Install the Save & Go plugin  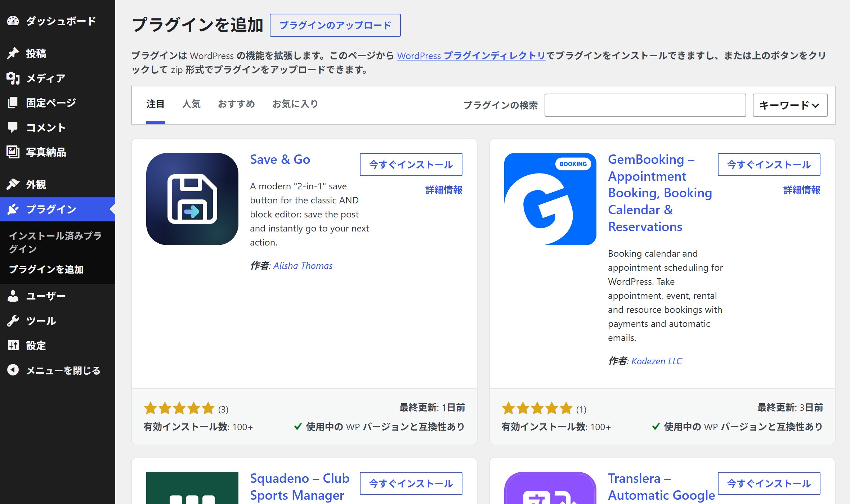[411, 165]
